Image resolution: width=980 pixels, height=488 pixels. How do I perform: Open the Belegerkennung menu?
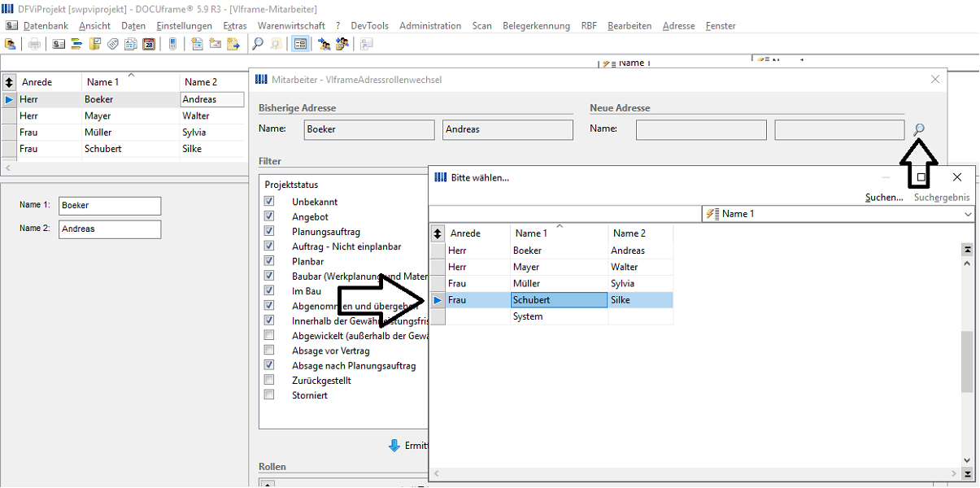click(536, 26)
